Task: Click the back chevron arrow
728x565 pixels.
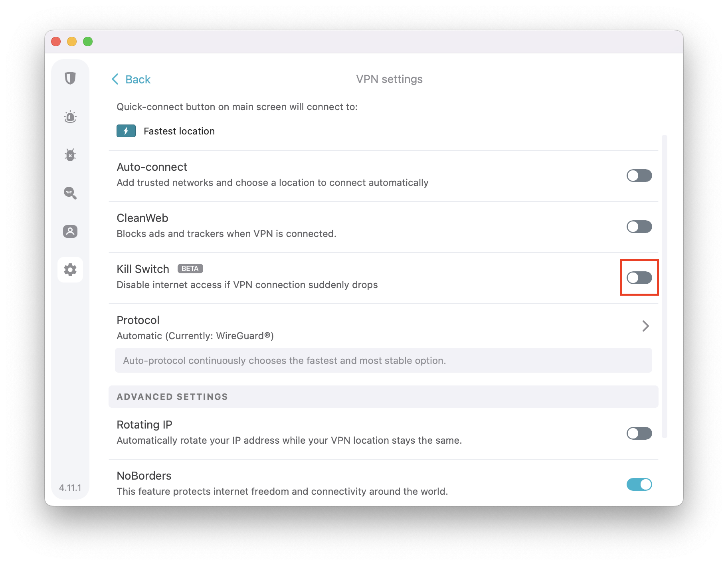Action: point(115,79)
